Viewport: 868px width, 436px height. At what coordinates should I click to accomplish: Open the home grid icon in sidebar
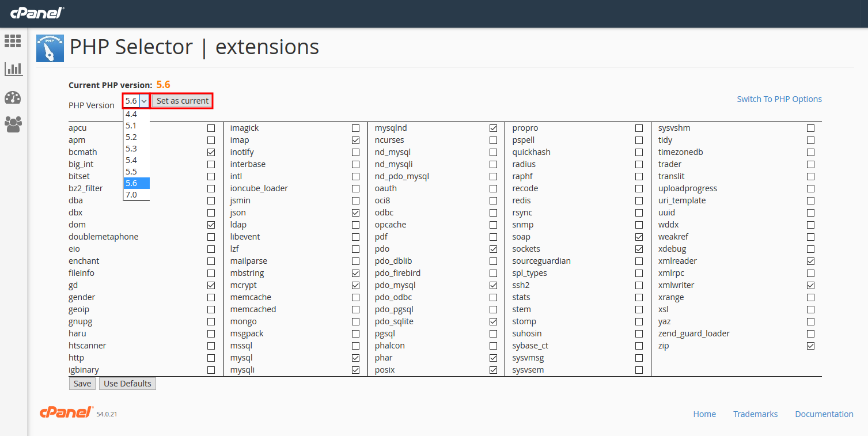pos(13,41)
